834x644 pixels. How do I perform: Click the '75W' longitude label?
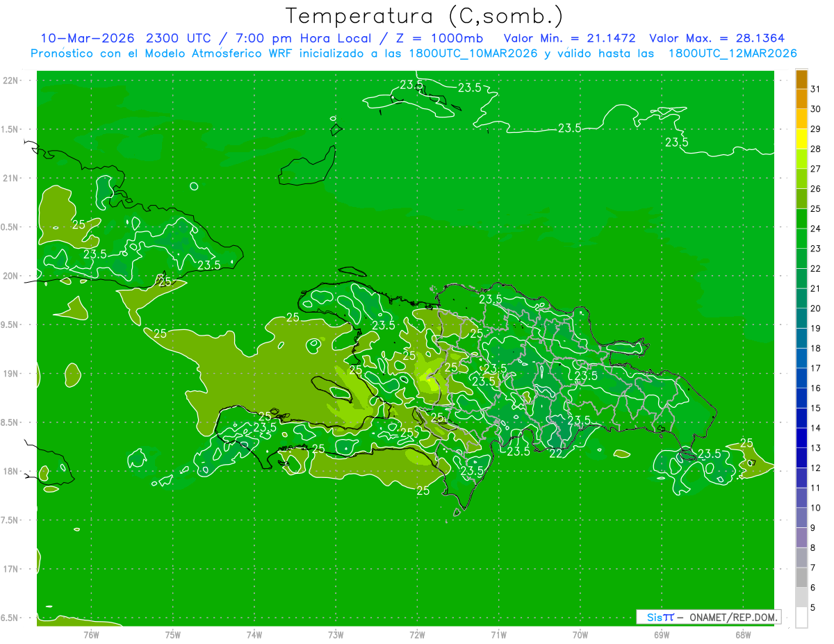coord(173,634)
